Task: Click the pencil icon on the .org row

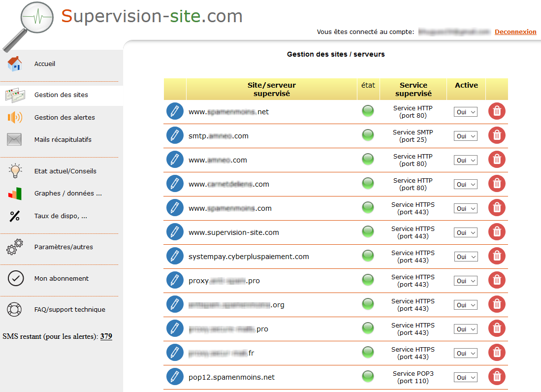Action: point(175,304)
